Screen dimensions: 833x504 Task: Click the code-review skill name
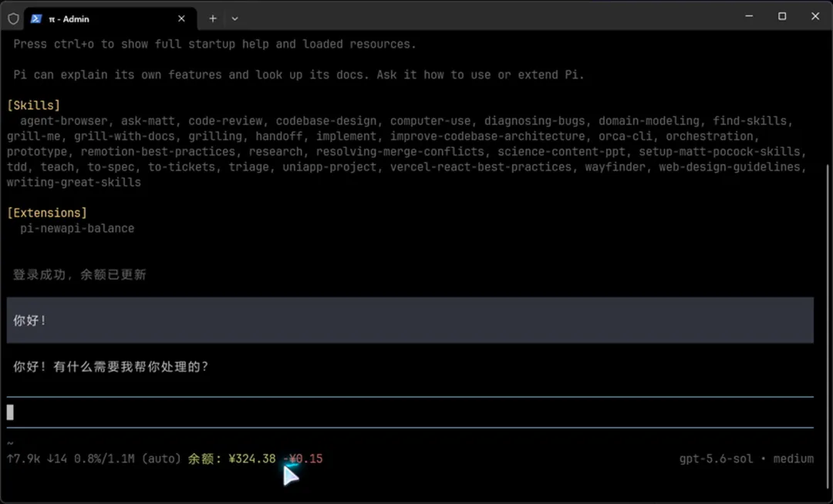point(225,120)
